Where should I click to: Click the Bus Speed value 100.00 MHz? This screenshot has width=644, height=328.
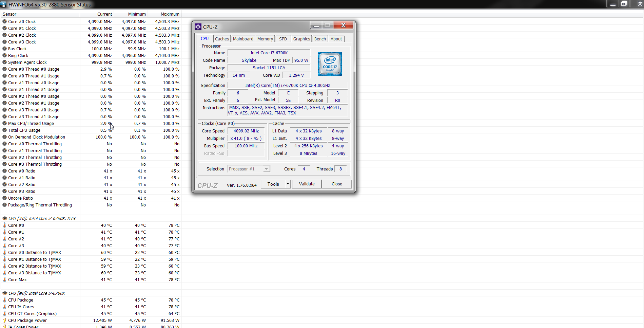[x=246, y=146]
